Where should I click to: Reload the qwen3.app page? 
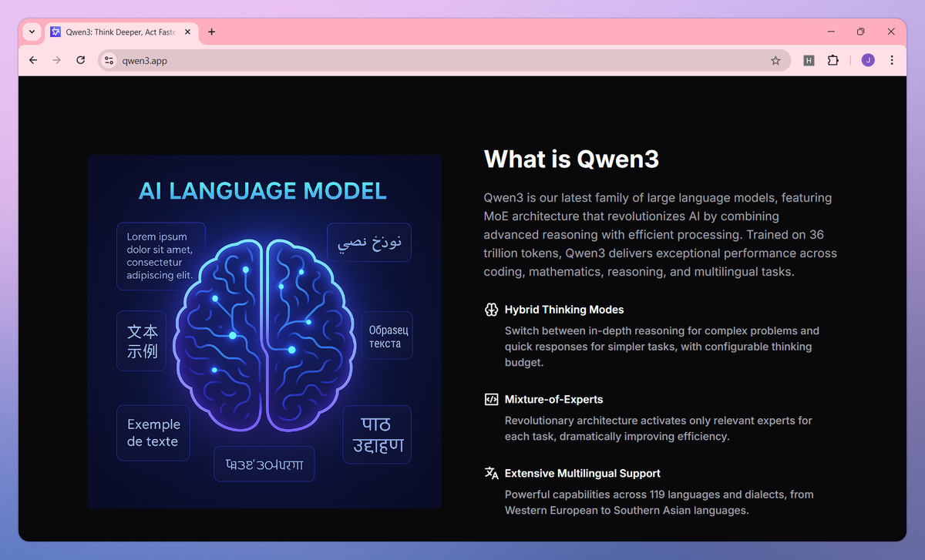(x=80, y=60)
